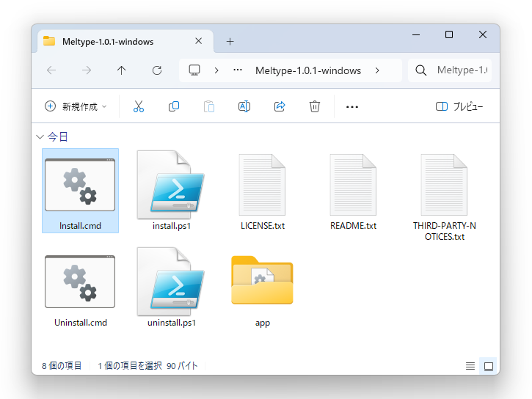Expand chevron after the PC icon
Viewport: 532px width, 399px height.
pos(216,70)
